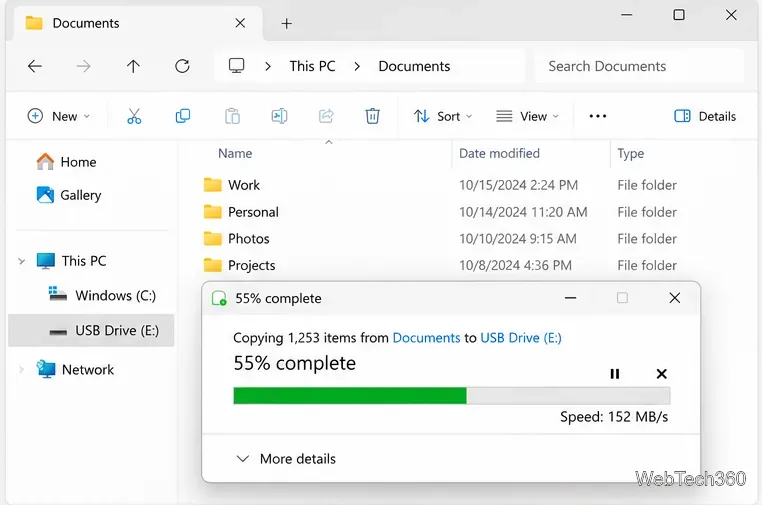Screen dimensions: 762x505
Task: Click the Work folder's yellow icon
Action: coord(212,185)
